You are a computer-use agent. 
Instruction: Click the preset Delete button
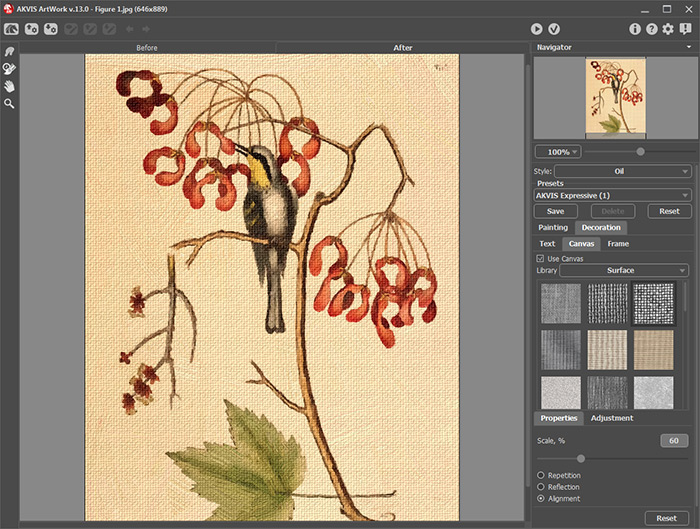coord(613,211)
